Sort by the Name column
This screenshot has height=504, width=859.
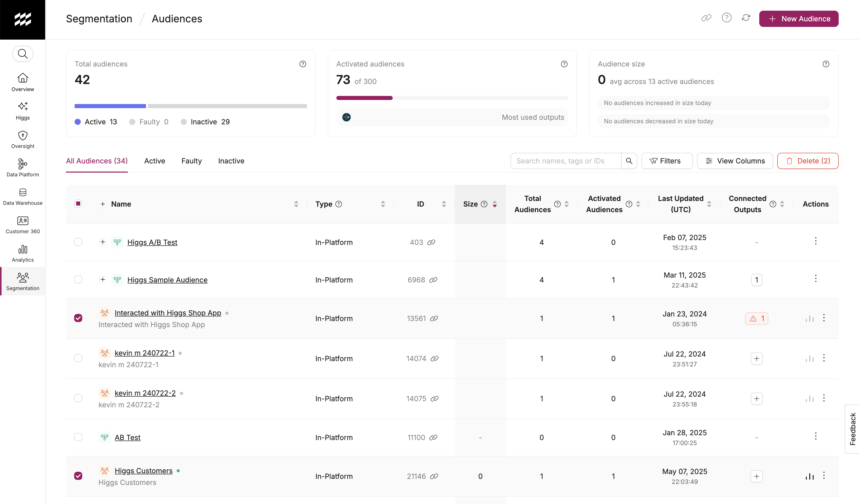click(x=296, y=204)
